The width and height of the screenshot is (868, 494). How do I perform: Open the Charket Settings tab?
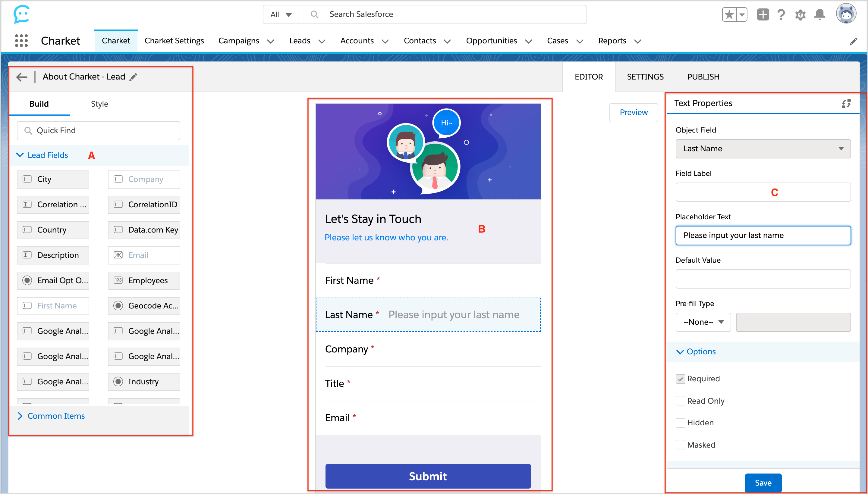click(x=174, y=41)
